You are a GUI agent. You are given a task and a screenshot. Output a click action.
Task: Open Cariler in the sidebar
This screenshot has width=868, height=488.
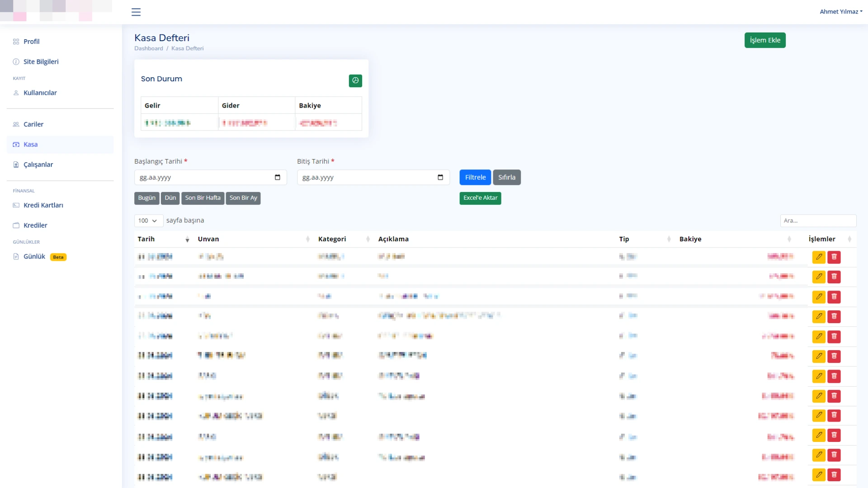tap(33, 124)
